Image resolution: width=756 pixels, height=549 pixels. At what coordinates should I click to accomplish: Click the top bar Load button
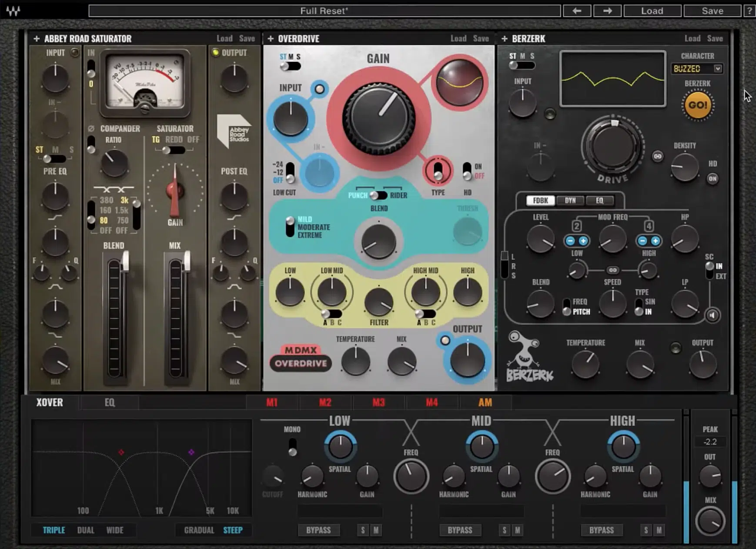tap(652, 11)
